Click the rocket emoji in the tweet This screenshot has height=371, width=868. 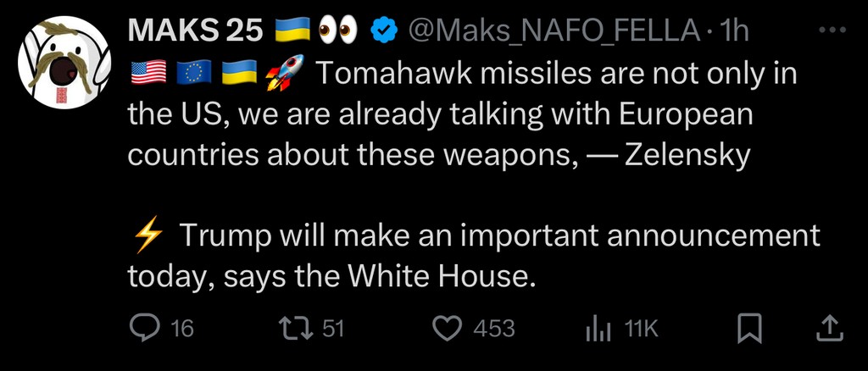tap(285, 75)
